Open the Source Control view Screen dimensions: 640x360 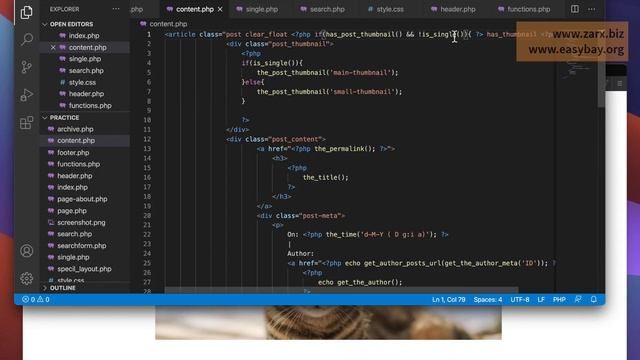[27, 67]
